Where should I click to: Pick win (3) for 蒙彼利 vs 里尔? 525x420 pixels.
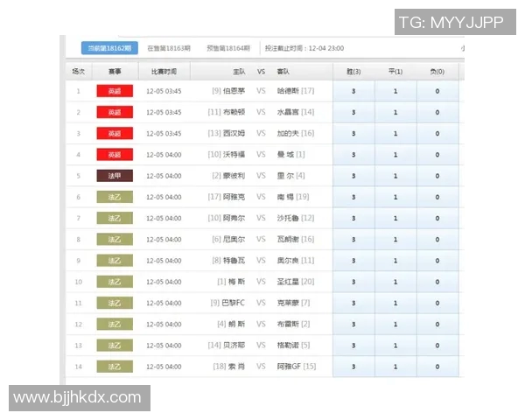click(353, 176)
